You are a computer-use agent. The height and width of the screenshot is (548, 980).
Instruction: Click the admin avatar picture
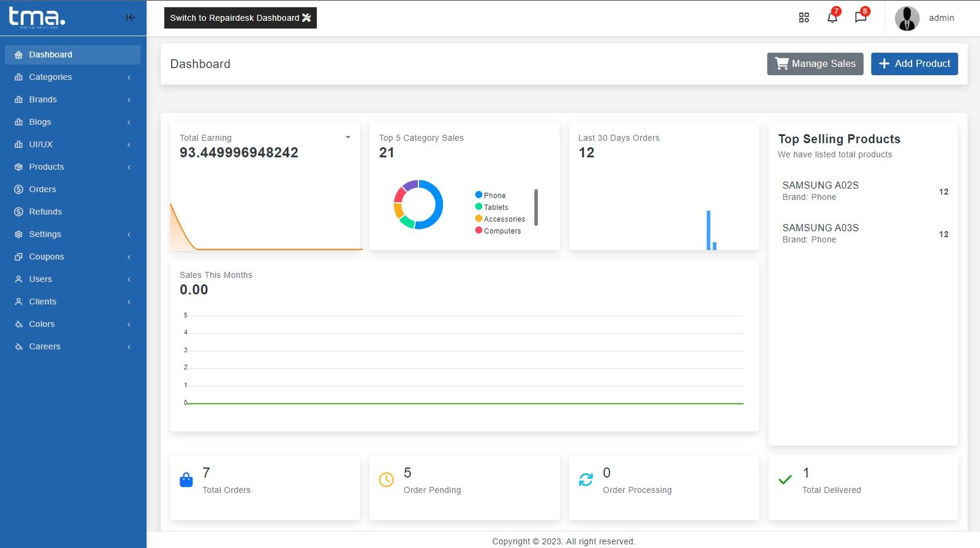tap(907, 18)
